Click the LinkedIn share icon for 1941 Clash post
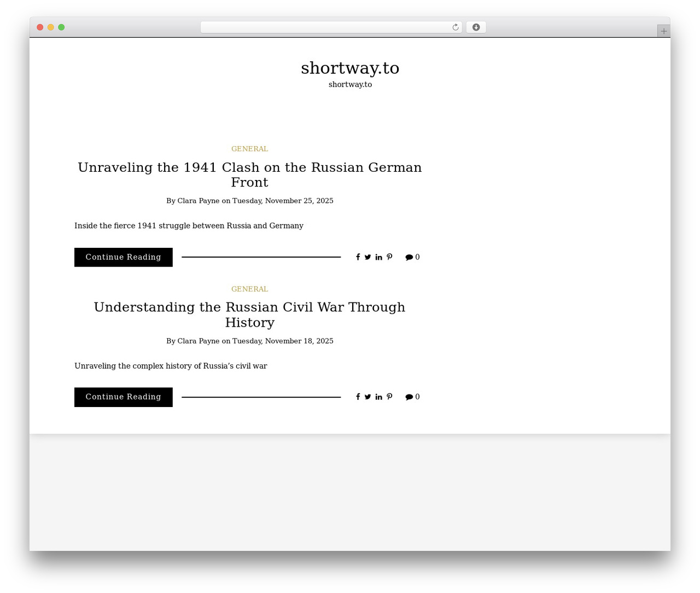This screenshot has height=593, width=700. pyautogui.click(x=379, y=257)
